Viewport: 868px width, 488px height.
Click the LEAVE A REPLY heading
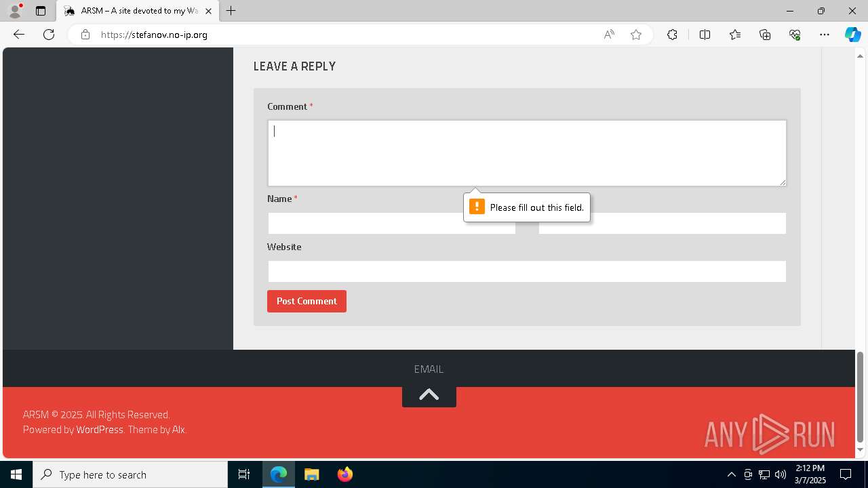click(x=294, y=66)
